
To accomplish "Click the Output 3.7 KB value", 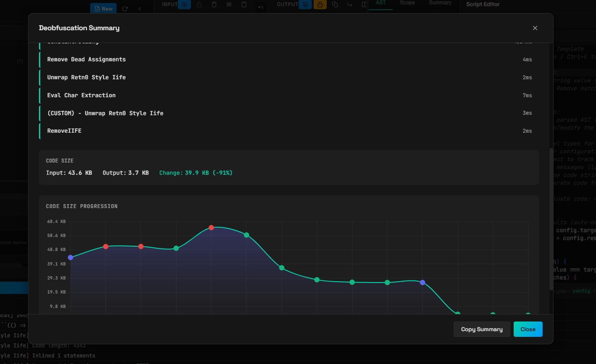I will click(x=138, y=173).
